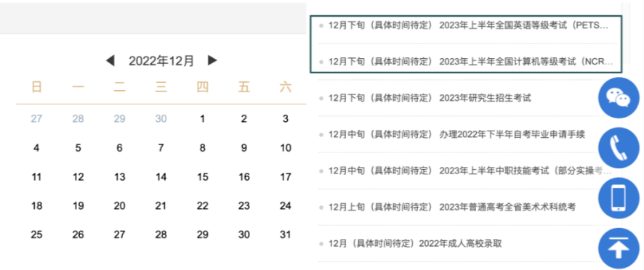Select December 15 on calendar
644x270 pixels.
203,177
